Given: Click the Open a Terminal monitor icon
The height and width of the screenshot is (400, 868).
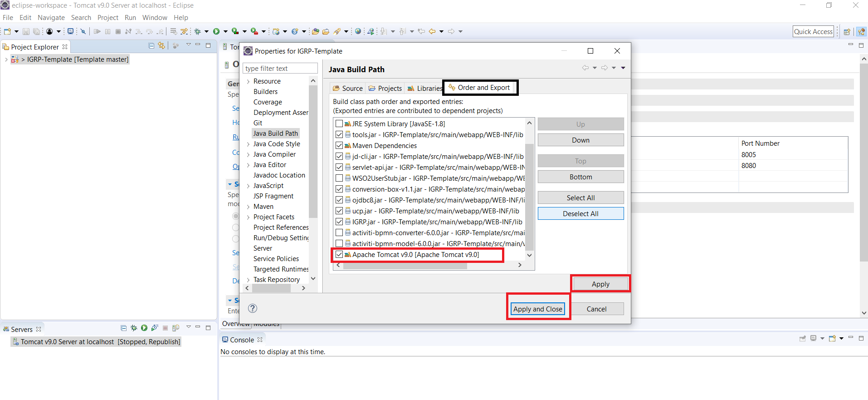Looking at the screenshot, I should pyautogui.click(x=70, y=31).
